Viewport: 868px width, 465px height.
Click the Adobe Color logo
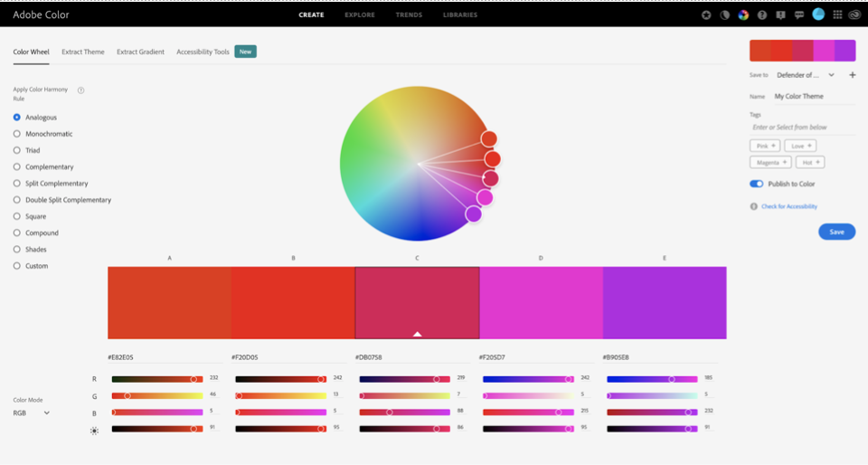(41, 15)
